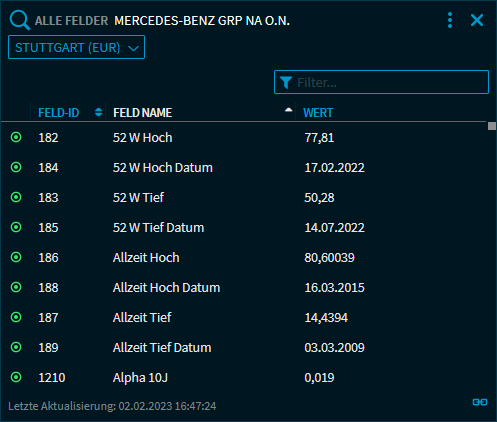497x422 pixels.
Task: Select the 52 W Tief Datum row
Action: [243, 227]
